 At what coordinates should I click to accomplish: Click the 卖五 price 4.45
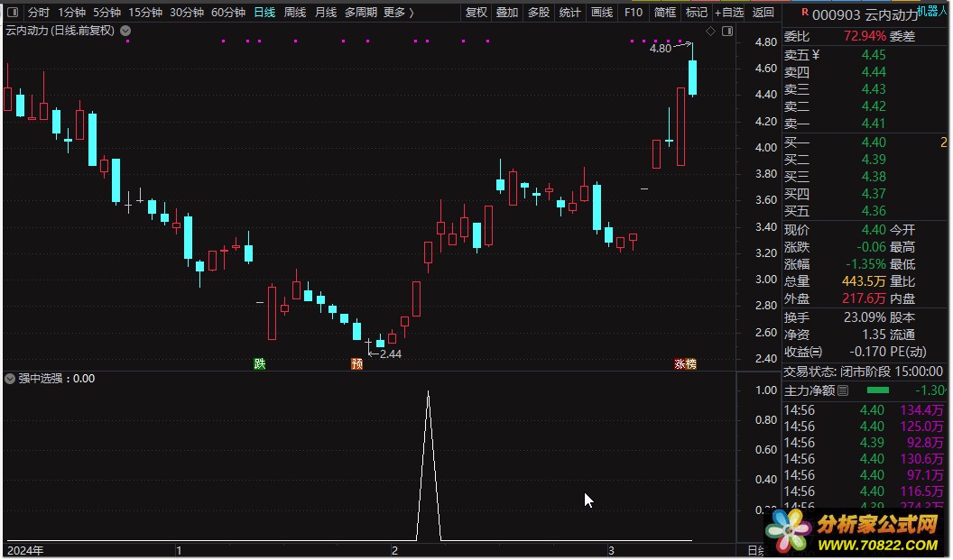click(x=874, y=55)
